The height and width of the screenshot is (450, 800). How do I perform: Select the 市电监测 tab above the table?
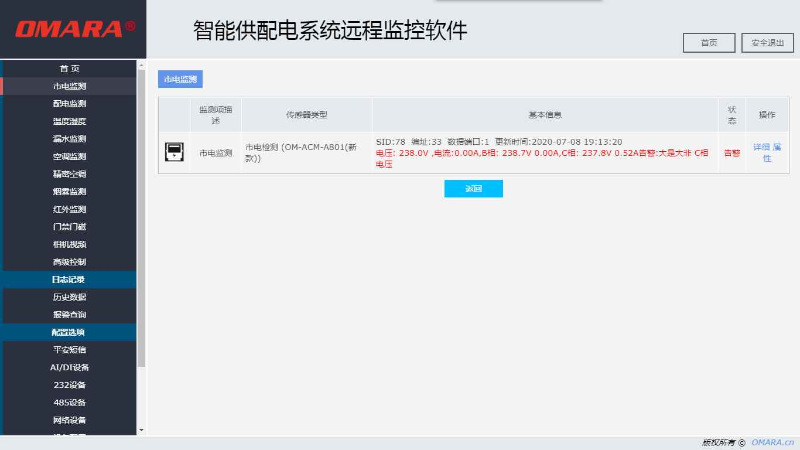tap(180, 79)
